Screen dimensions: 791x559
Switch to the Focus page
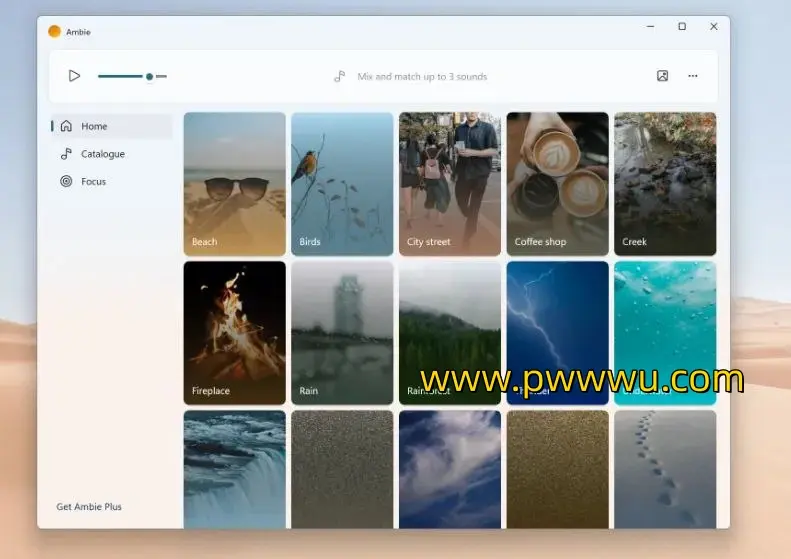pyautogui.click(x=94, y=182)
